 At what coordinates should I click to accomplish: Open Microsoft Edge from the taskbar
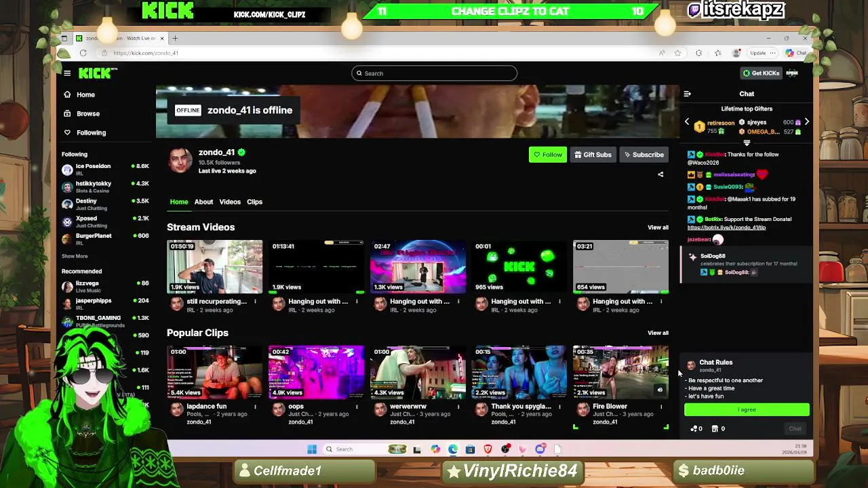452,449
